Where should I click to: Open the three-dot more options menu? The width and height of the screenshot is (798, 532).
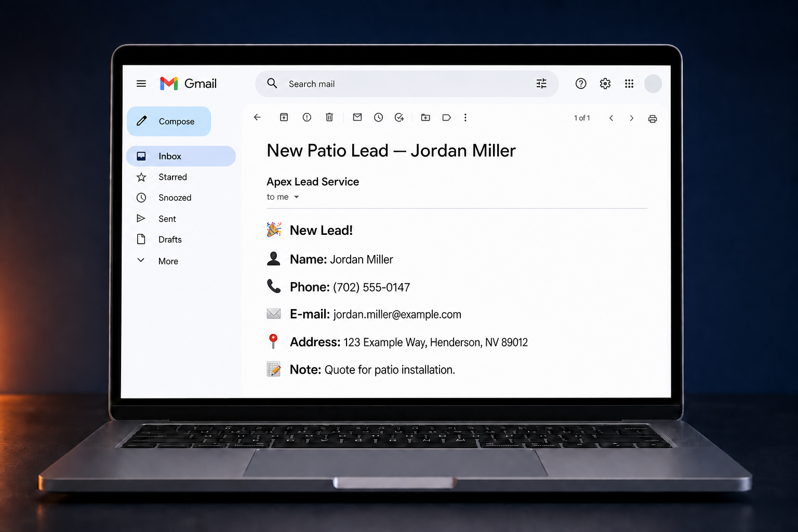(x=465, y=117)
